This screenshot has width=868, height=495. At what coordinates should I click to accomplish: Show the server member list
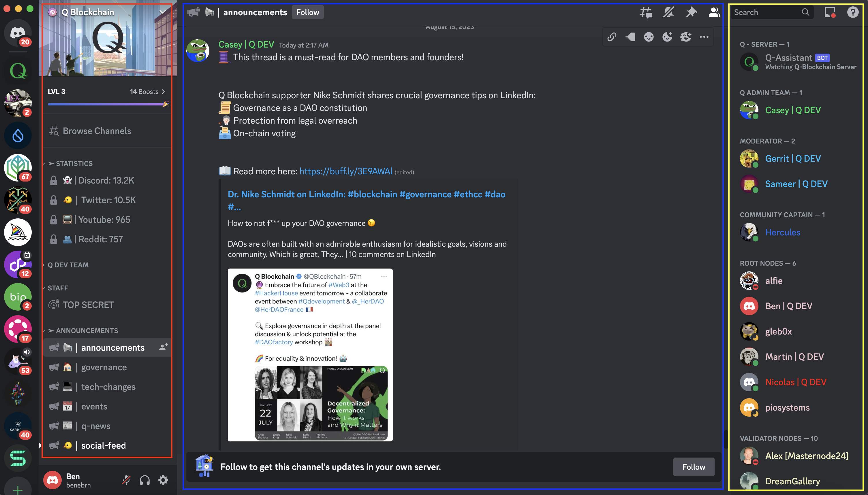pyautogui.click(x=713, y=12)
